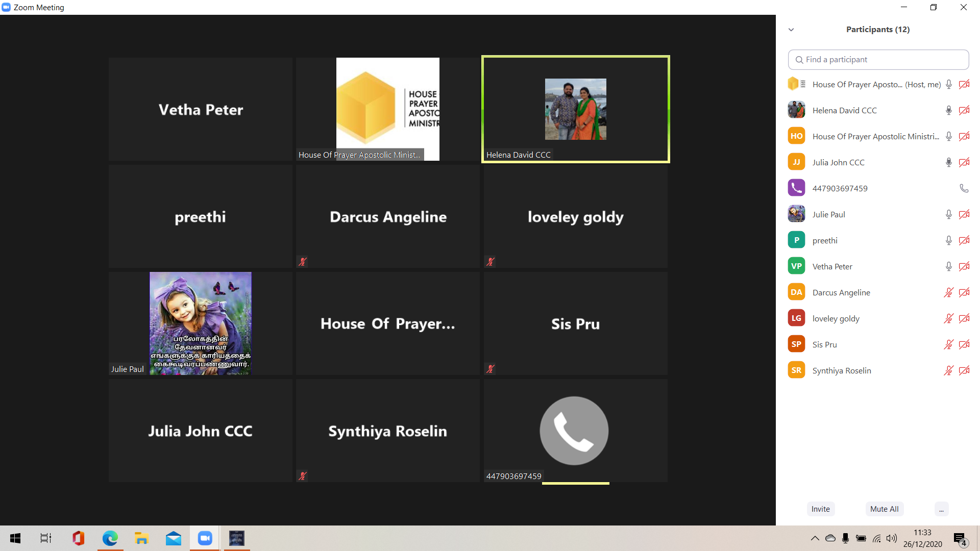
Task: Click the Participants tab label
Action: [878, 29]
